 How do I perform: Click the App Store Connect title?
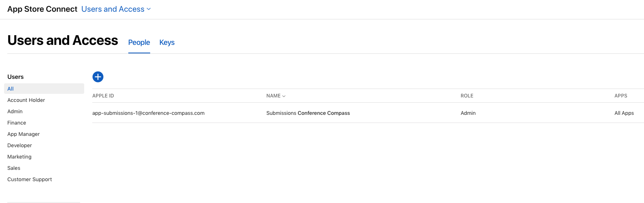click(x=42, y=9)
